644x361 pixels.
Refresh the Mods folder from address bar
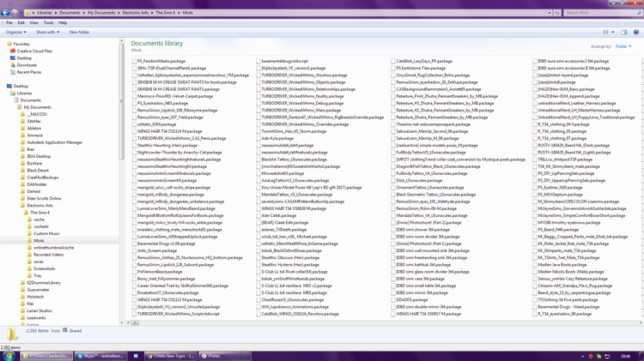pyautogui.click(x=557, y=13)
